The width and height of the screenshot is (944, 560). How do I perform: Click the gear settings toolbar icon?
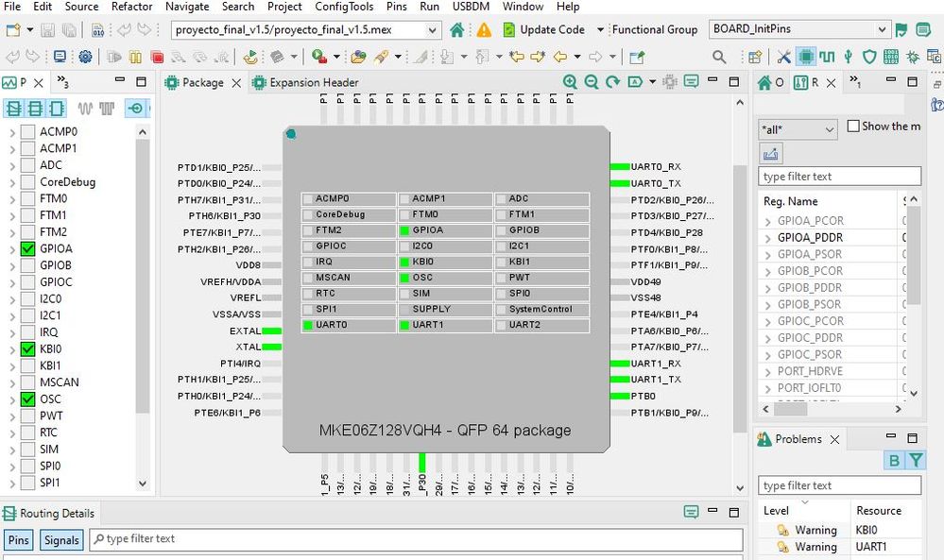[85, 58]
